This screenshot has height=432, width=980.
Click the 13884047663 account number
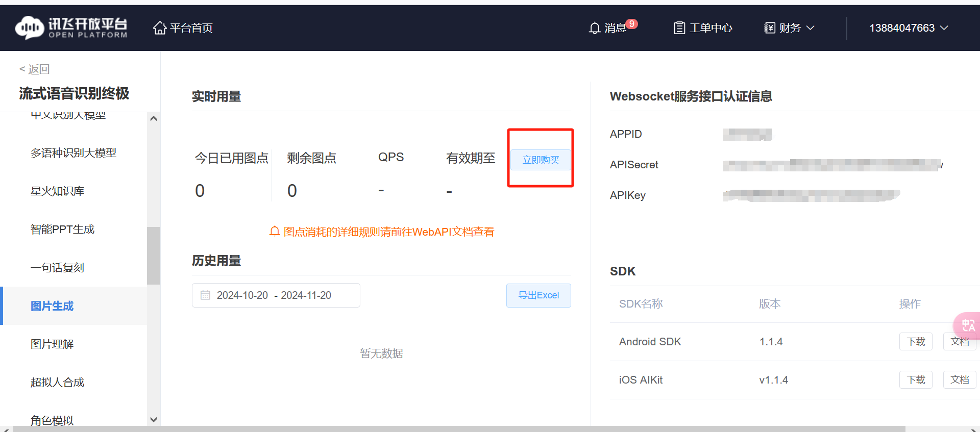tap(902, 28)
